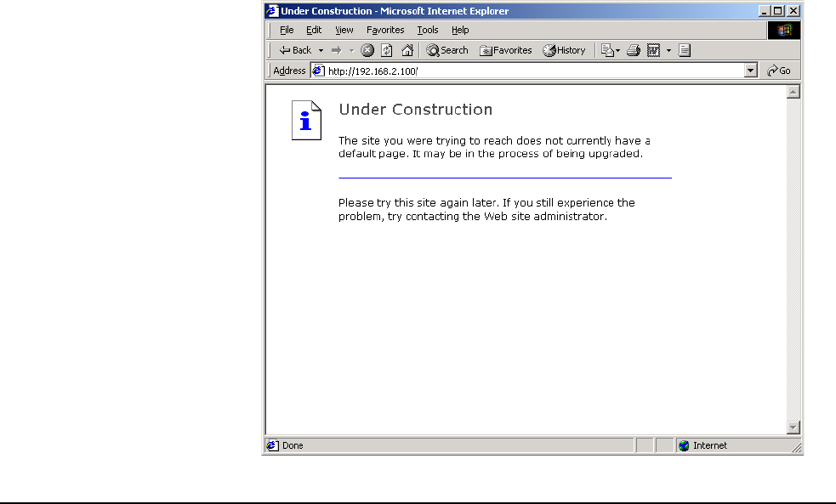Image resolution: width=836 pixels, height=504 pixels.
Task: Click the IE icon in title bar
Action: point(272,11)
